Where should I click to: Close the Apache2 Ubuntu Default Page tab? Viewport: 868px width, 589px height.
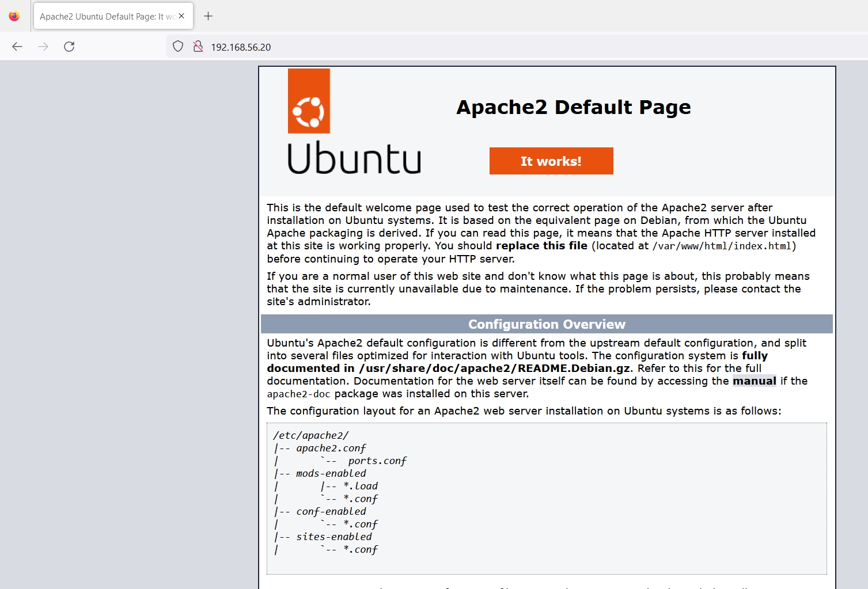click(x=181, y=16)
